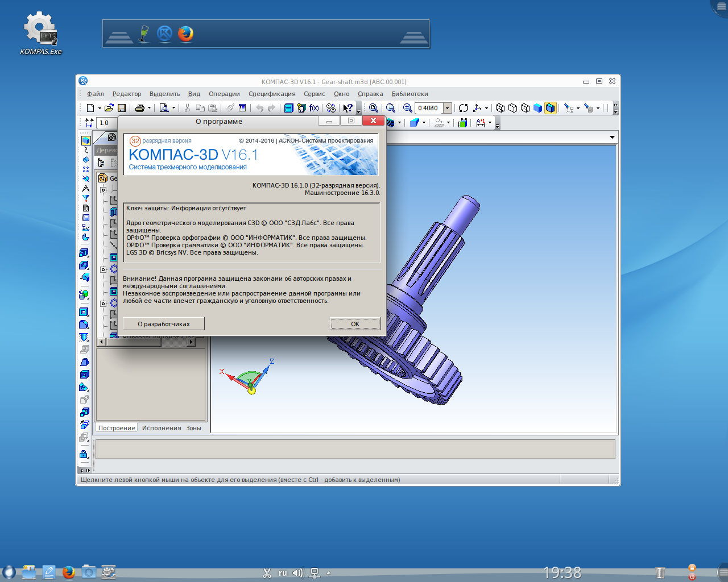
Task: Click the Rotate view icon
Action: [x=464, y=108]
